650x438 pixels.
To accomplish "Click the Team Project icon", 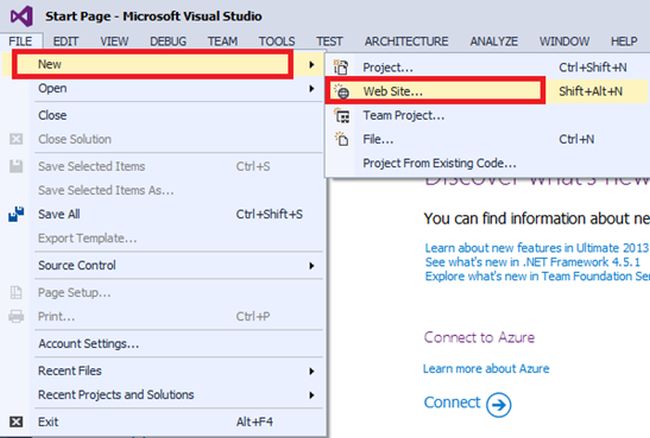I will [x=342, y=115].
